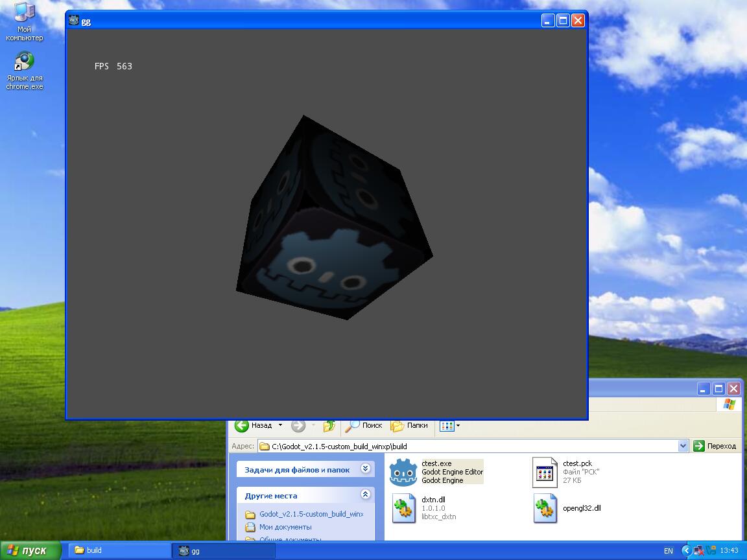
Task: Show hidden tray icons arrow
Action: [x=686, y=550]
